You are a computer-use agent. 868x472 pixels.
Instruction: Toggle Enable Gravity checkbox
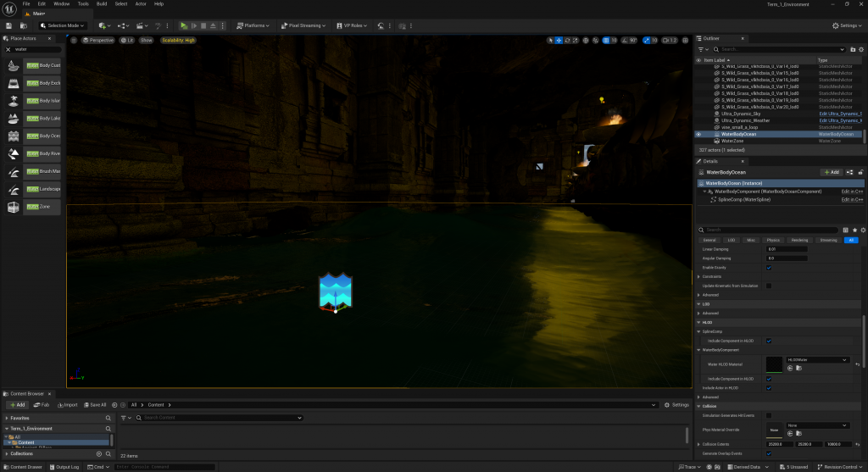click(x=768, y=268)
